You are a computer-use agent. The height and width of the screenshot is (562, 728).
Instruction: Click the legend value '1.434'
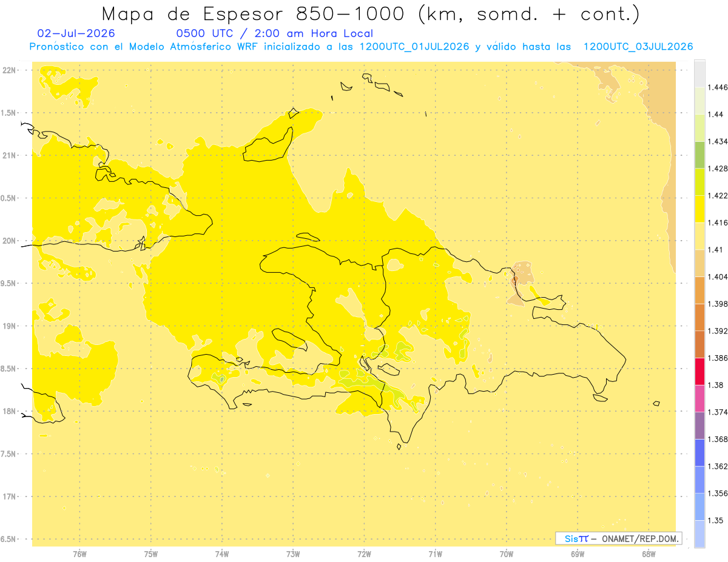[718, 141]
